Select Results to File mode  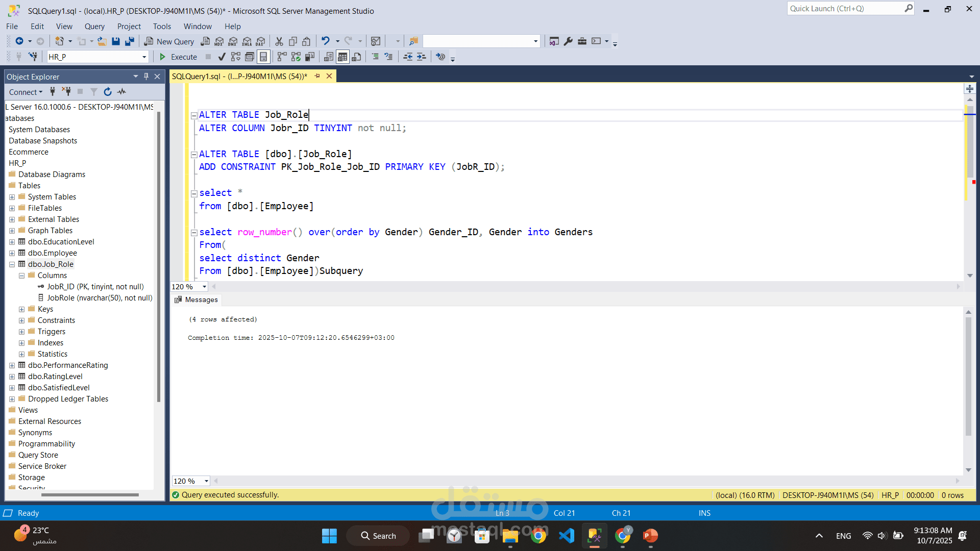[x=357, y=57]
